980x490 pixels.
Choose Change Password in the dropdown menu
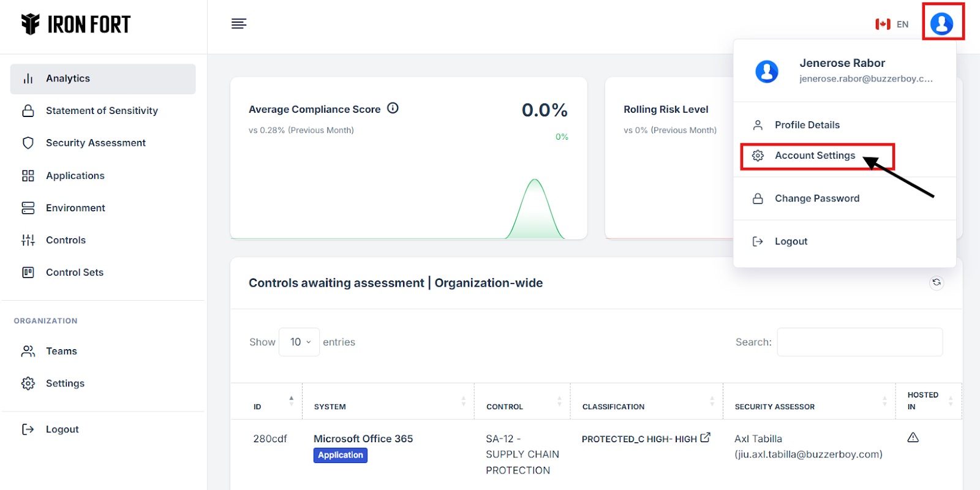pos(816,198)
